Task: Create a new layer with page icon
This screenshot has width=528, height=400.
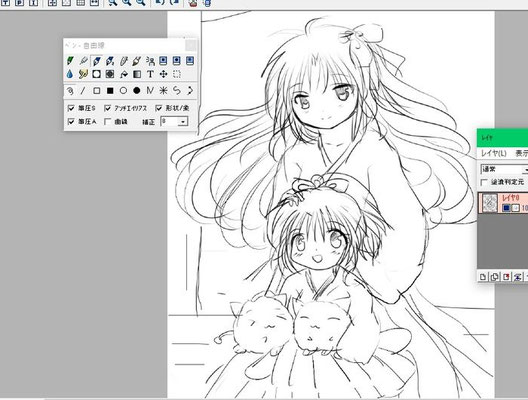Action: [x=483, y=277]
